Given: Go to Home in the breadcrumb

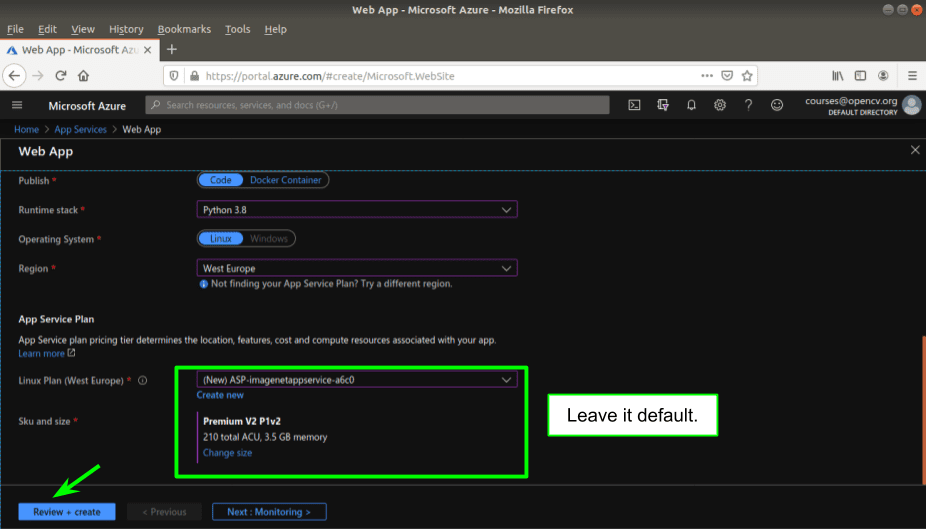Looking at the screenshot, I should click(x=27, y=130).
